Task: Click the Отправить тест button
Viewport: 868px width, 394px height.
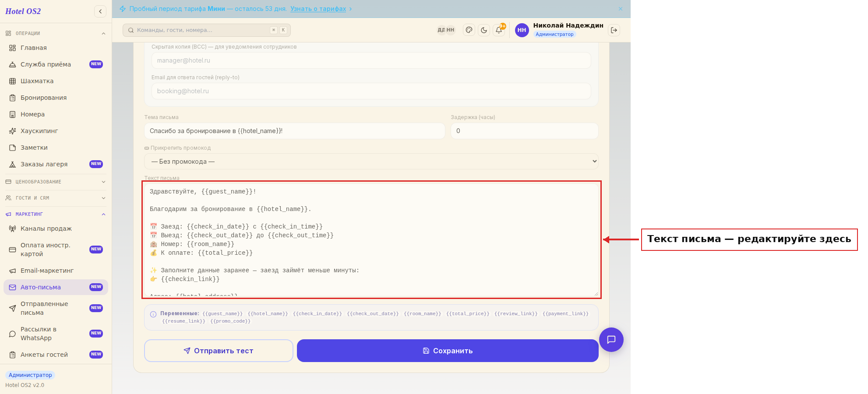Action: [219, 351]
